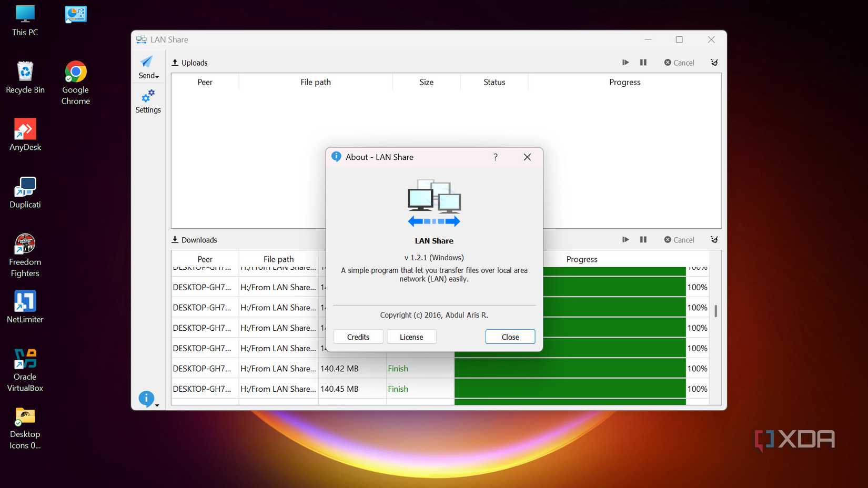Pause downloads with the pause icon

643,240
